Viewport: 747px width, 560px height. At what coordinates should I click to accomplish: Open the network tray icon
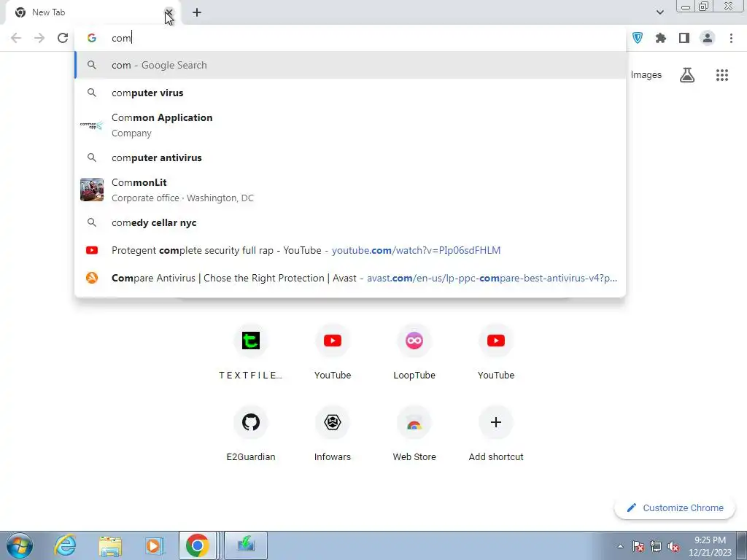[656, 546]
